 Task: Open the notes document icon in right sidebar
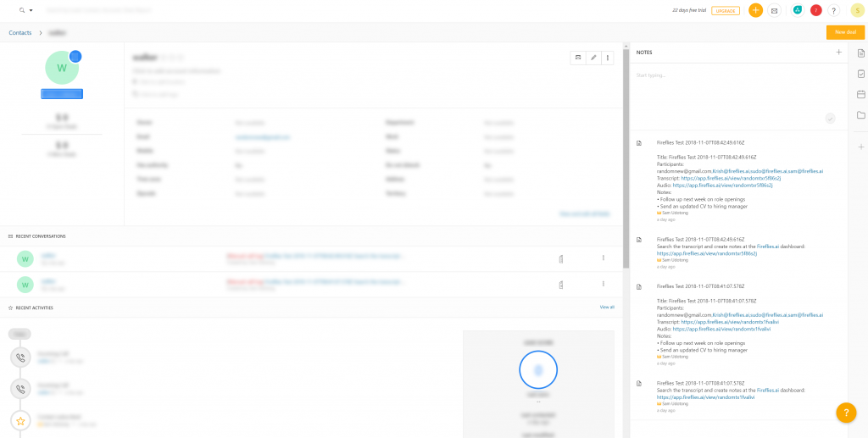coord(860,53)
